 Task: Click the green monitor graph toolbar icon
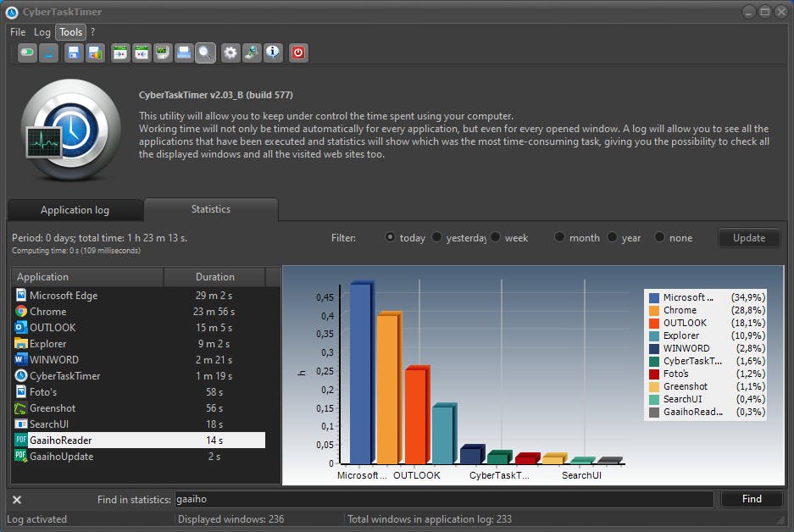click(163, 53)
